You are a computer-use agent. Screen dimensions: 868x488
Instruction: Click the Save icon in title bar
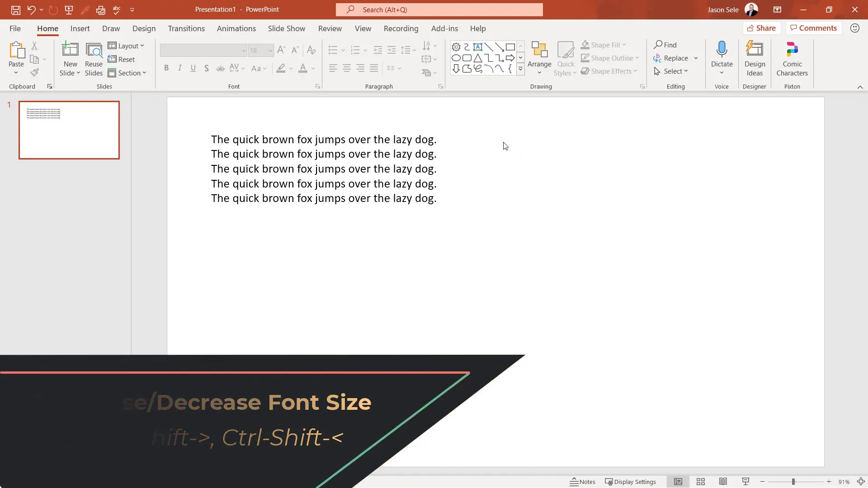click(15, 9)
